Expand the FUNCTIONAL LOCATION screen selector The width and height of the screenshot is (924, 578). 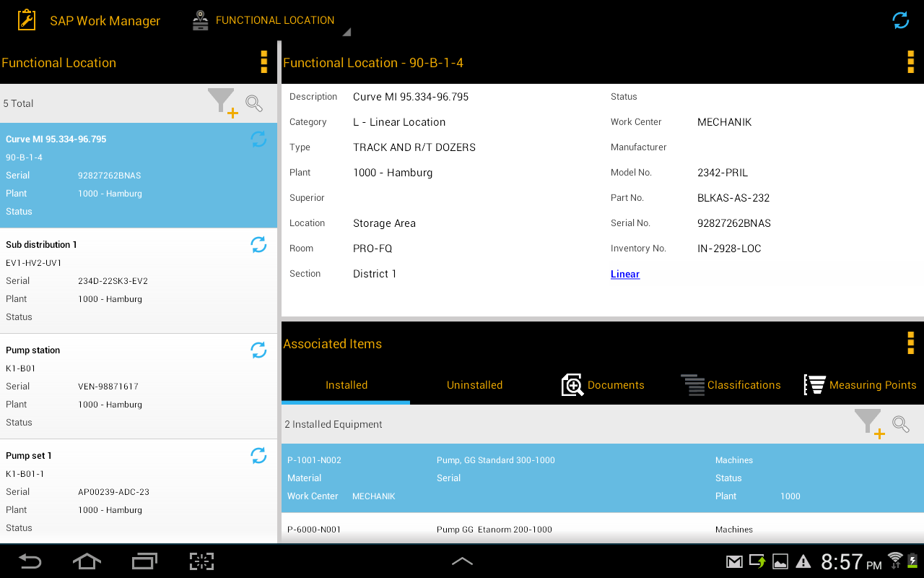[x=346, y=31]
